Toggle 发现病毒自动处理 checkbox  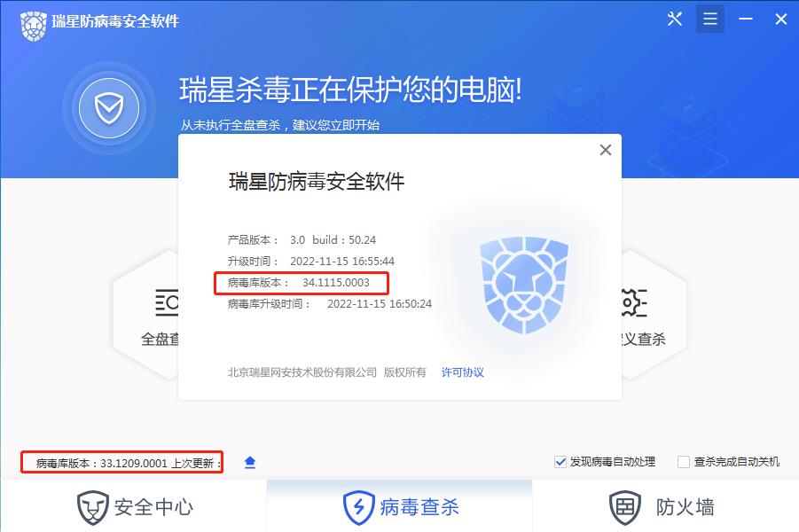(x=560, y=462)
